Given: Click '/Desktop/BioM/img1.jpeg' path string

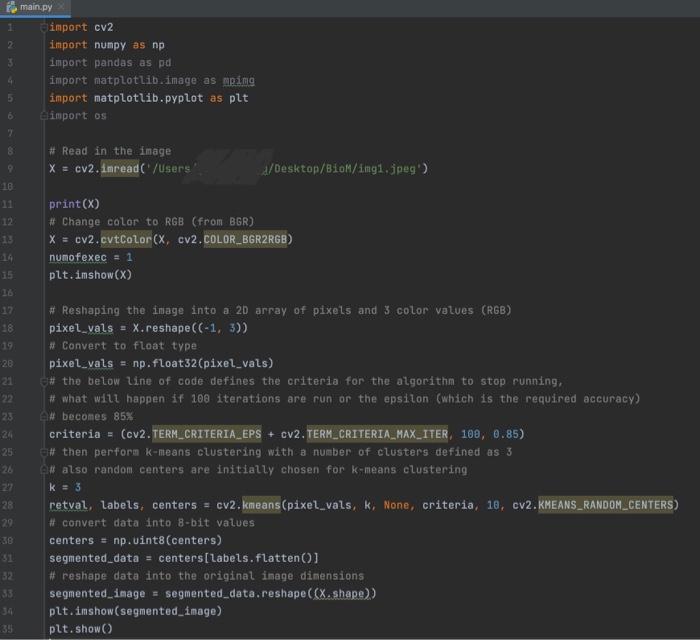Looking at the screenshot, I should coord(342,169).
